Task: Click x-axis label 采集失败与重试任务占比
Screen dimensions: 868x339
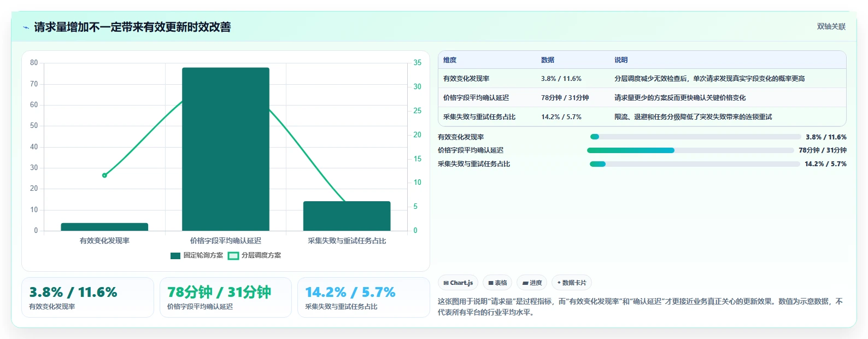Action: coord(347,241)
